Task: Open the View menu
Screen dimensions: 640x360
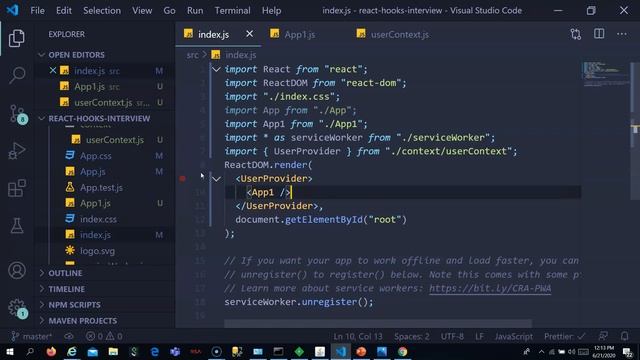Action: [x=142, y=11]
